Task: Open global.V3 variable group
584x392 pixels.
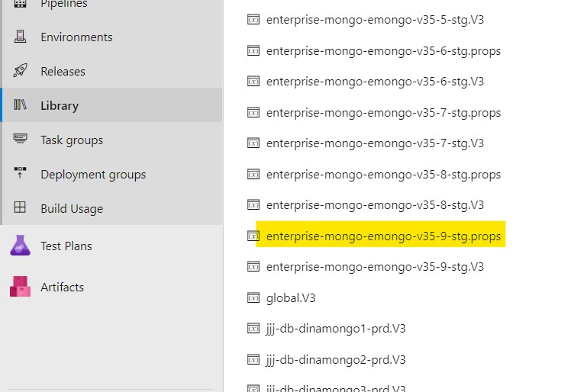Action: 291,297
